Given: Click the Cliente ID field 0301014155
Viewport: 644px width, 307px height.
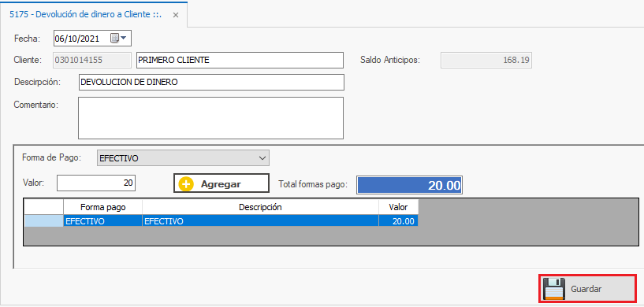Looking at the screenshot, I should click(92, 60).
